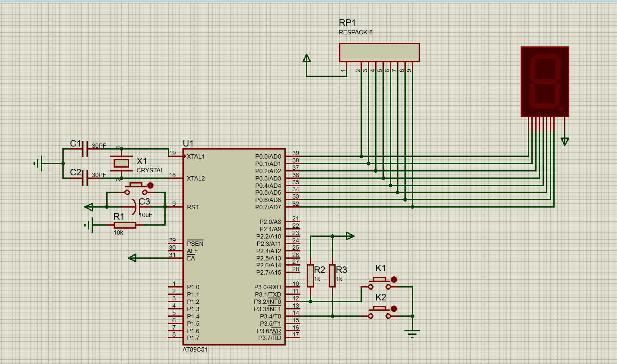The width and height of the screenshot is (617, 364).
Task: Click the XTAL1 pin label
Action: [x=196, y=156]
